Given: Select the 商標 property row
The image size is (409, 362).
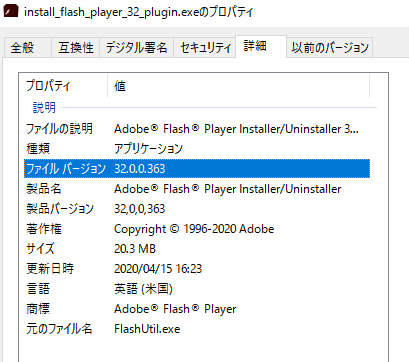Looking at the screenshot, I should [x=197, y=309].
